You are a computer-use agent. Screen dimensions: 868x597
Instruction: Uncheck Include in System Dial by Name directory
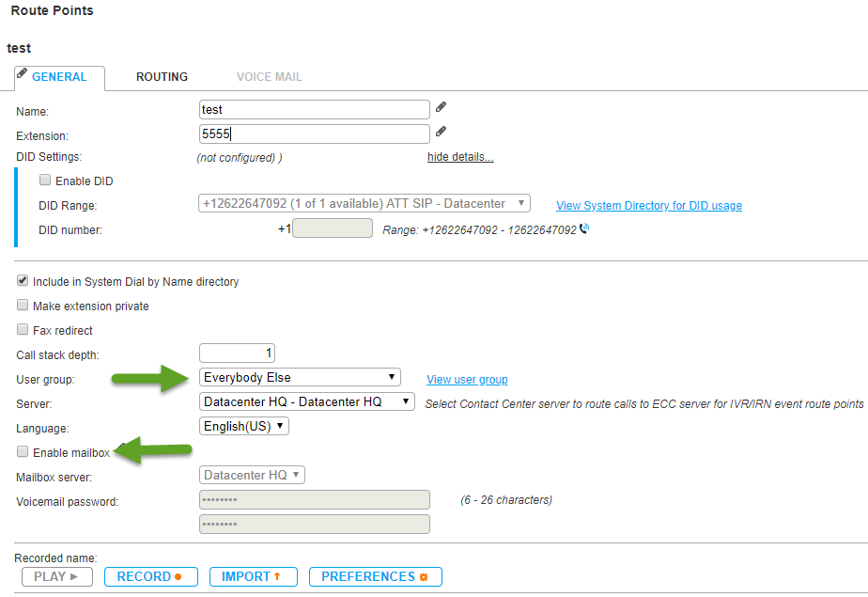(23, 281)
